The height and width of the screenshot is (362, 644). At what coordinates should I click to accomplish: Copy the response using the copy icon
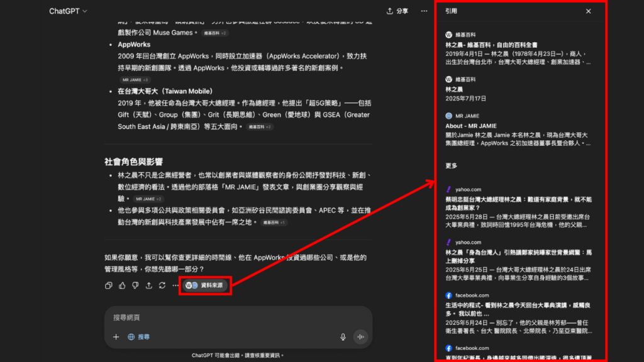(x=109, y=285)
